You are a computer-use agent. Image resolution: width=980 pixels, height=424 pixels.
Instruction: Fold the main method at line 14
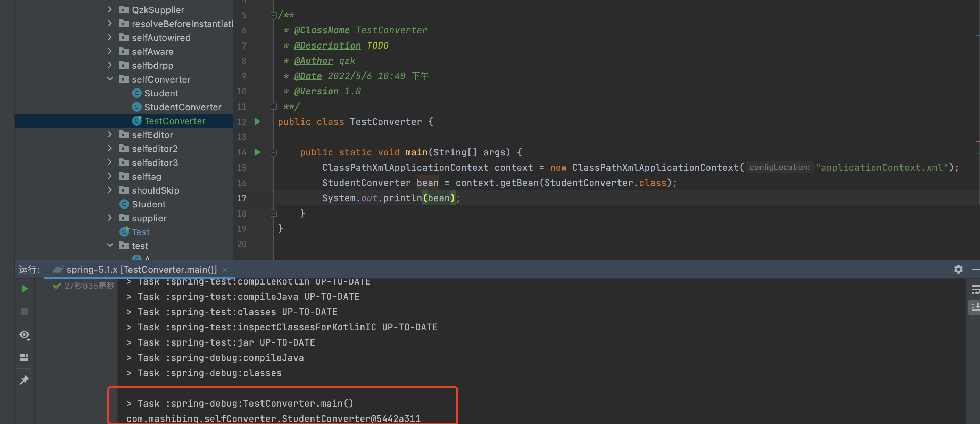273,152
